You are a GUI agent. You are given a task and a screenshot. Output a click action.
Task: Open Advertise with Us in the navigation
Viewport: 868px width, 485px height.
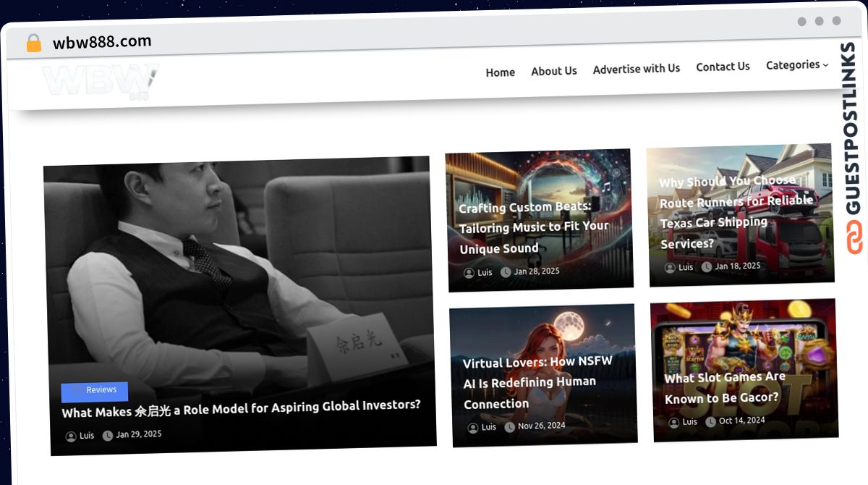tap(637, 69)
